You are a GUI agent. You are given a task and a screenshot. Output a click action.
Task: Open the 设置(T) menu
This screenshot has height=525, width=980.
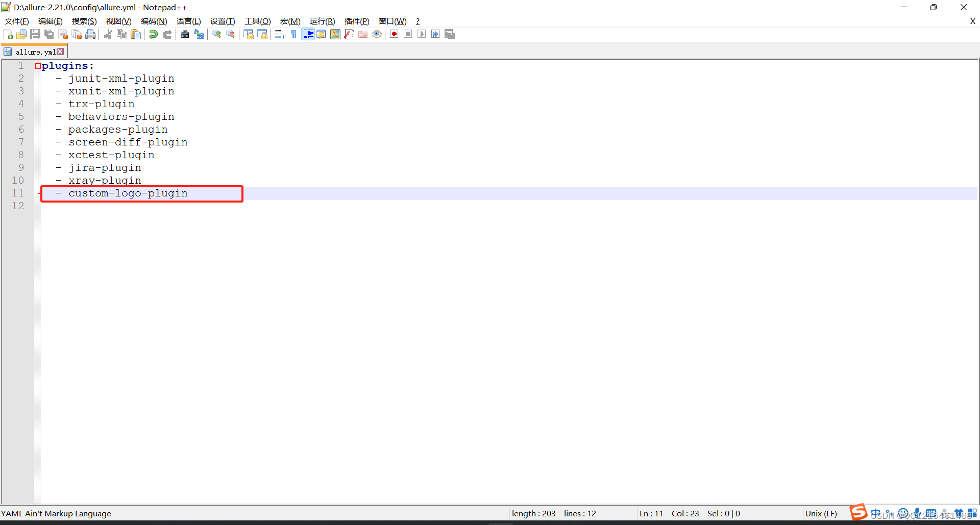pos(223,21)
